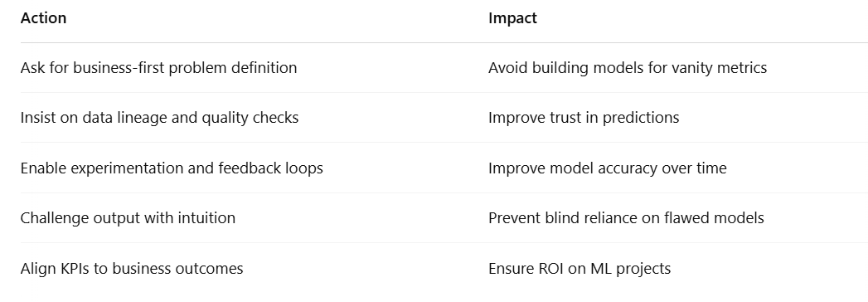This screenshot has width=868, height=302.
Task: Select 'Avoid building models for vanity metrics' cell
Action: 628,68
